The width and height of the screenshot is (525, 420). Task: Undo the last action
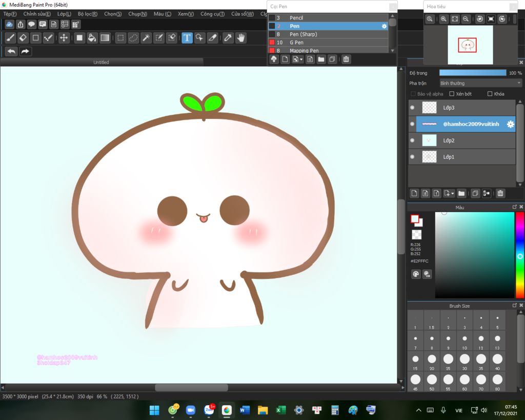point(11,51)
